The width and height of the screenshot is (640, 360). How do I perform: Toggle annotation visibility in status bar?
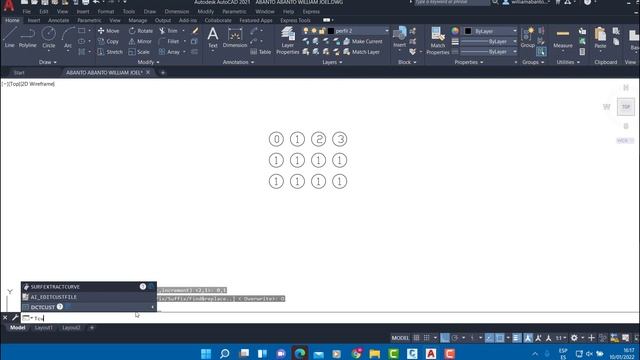(x=528, y=338)
